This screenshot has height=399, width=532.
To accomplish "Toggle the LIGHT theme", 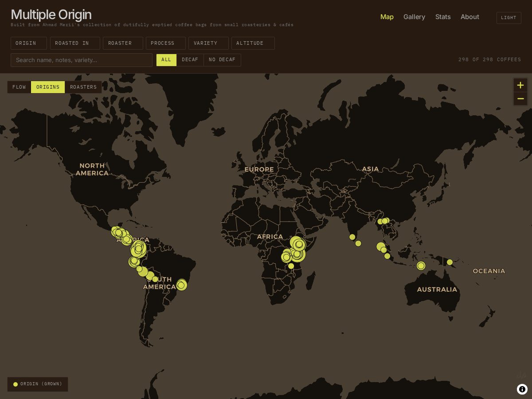I will coord(509,18).
